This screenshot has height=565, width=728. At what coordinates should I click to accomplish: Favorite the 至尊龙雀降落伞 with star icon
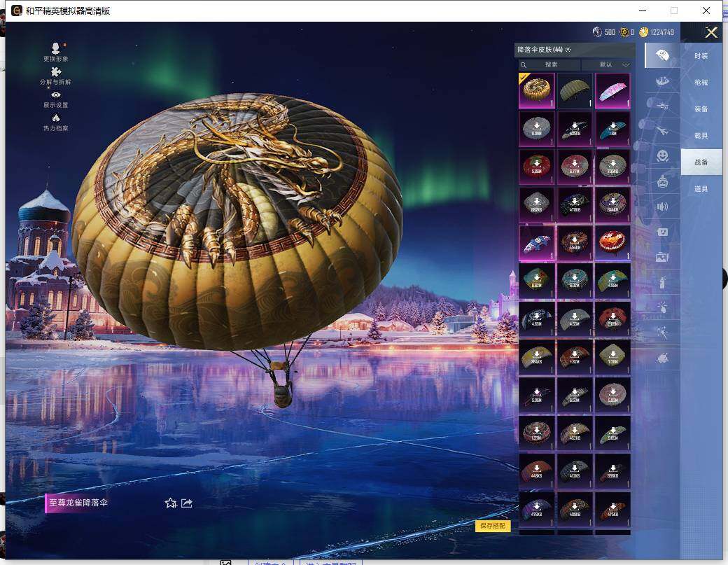point(171,503)
